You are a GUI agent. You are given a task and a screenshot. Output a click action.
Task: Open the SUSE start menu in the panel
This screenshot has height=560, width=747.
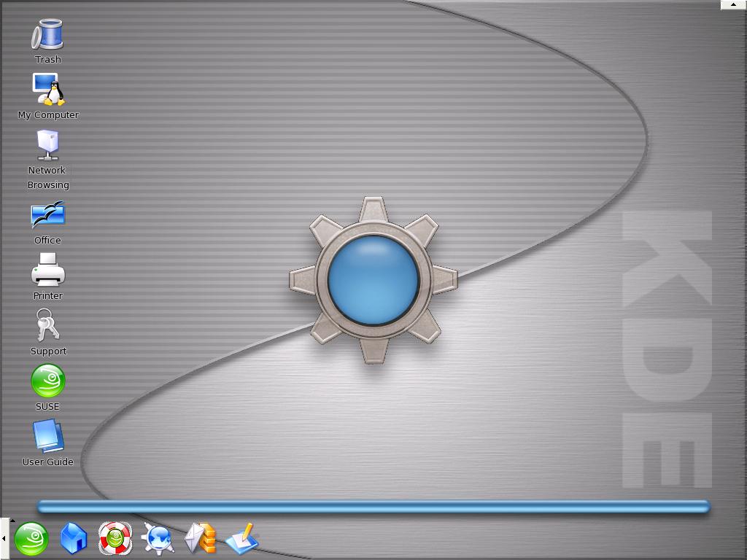[x=31, y=539]
